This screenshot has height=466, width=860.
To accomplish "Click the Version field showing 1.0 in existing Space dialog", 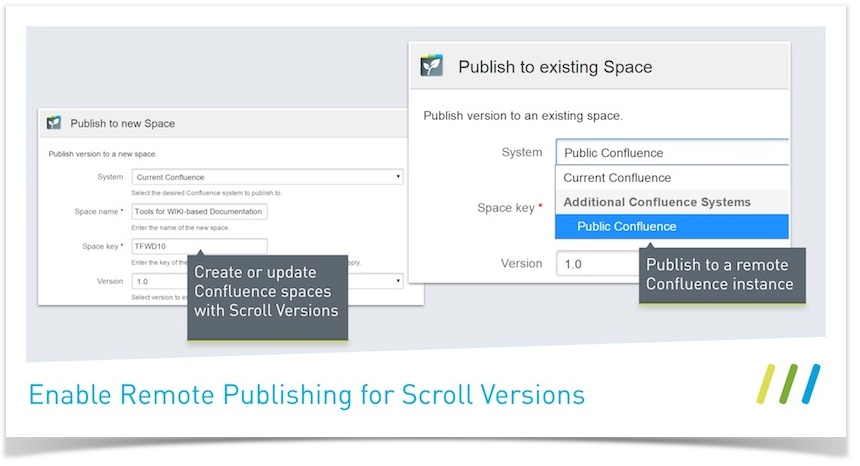I will click(598, 264).
